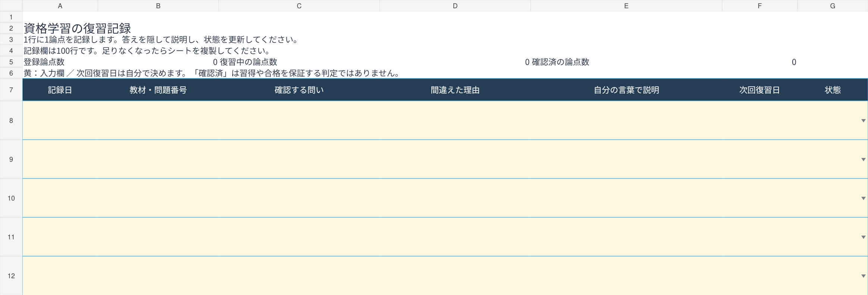
Task: Select the title 資格学習の復習記録
Action: click(78, 28)
